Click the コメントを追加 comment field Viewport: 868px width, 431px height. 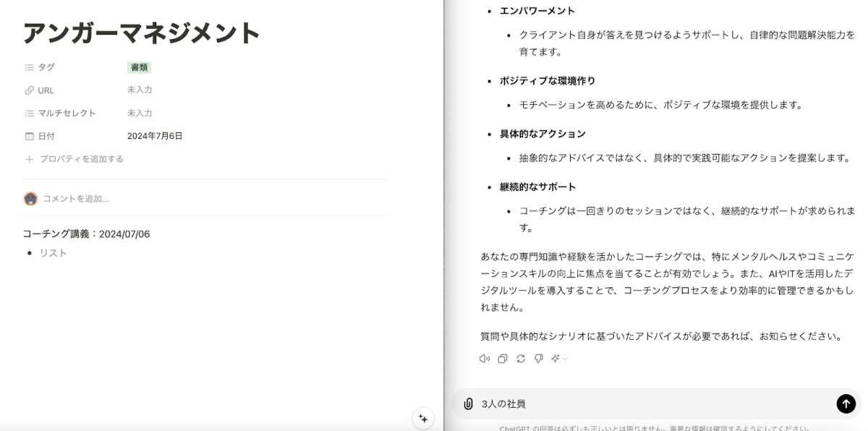pos(76,199)
